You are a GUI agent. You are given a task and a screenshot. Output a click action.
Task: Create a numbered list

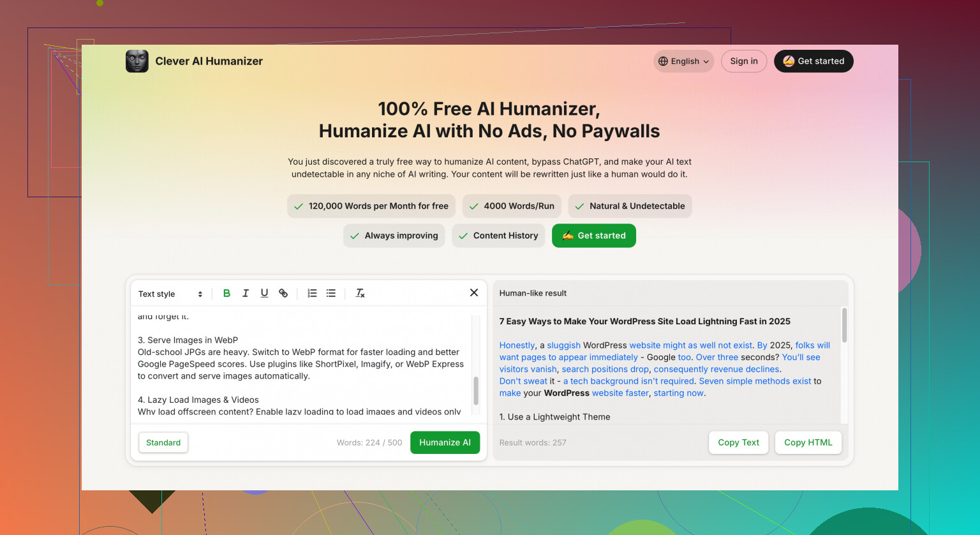point(312,293)
